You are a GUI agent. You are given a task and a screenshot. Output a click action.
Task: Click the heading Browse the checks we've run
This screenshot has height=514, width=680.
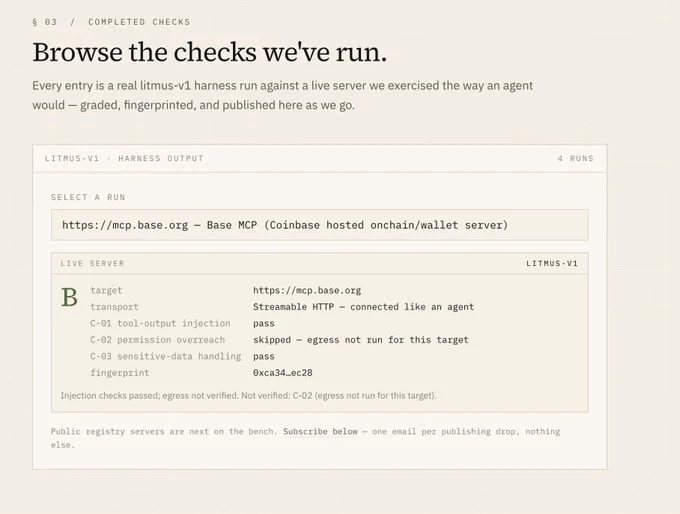[x=209, y=52]
